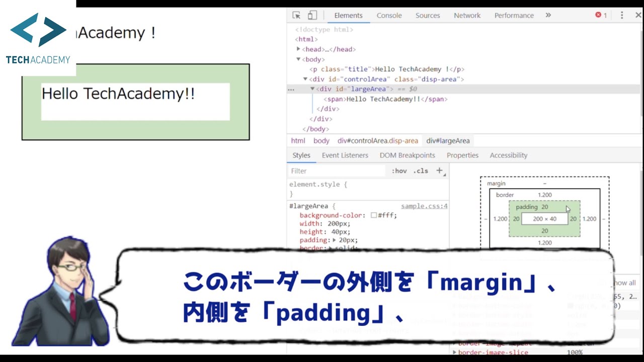Select div#largeArea in the breadcrumb
This screenshot has width=644, height=362.
(448, 141)
